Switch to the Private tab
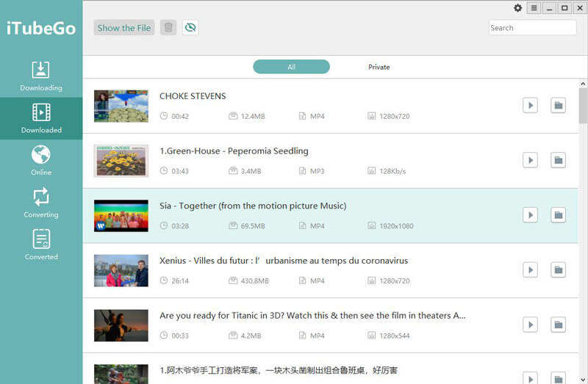Screen dimensions: 588x384 379,67
